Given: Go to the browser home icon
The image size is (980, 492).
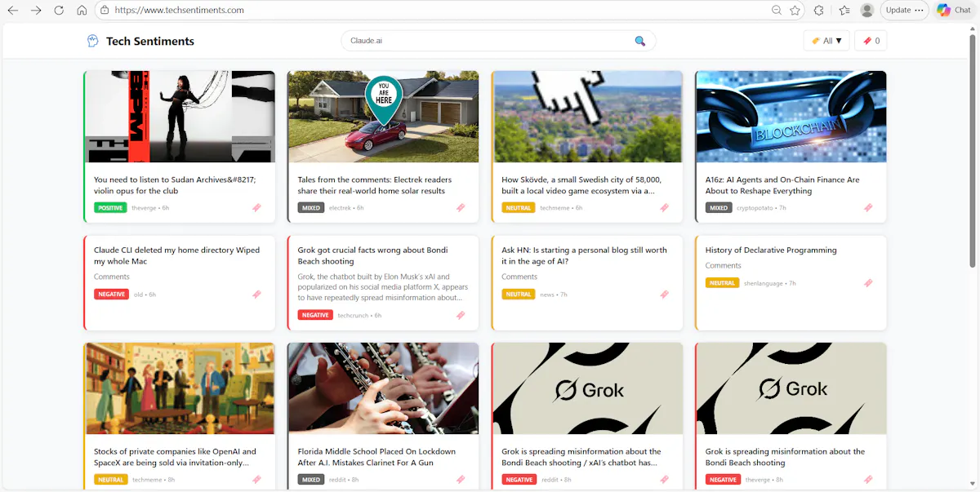Looking at the screenshot, I should coord(82,10).
